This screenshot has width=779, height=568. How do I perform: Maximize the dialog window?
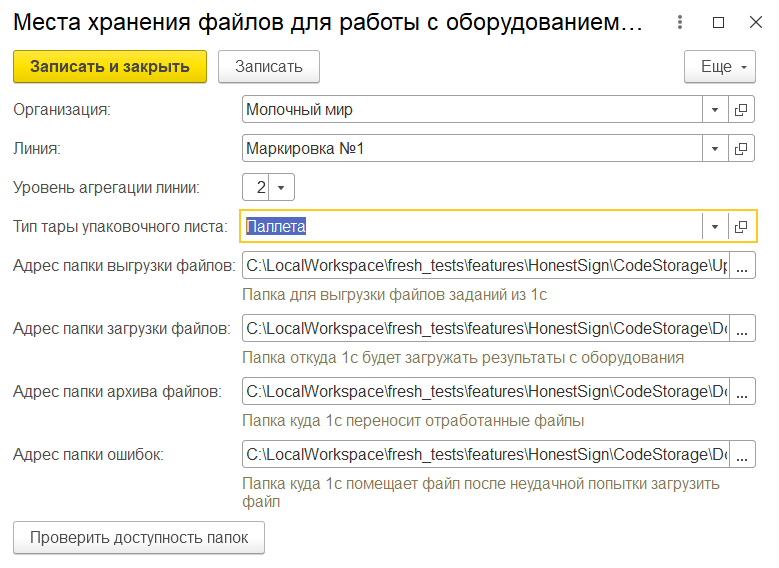pos(718,23)
